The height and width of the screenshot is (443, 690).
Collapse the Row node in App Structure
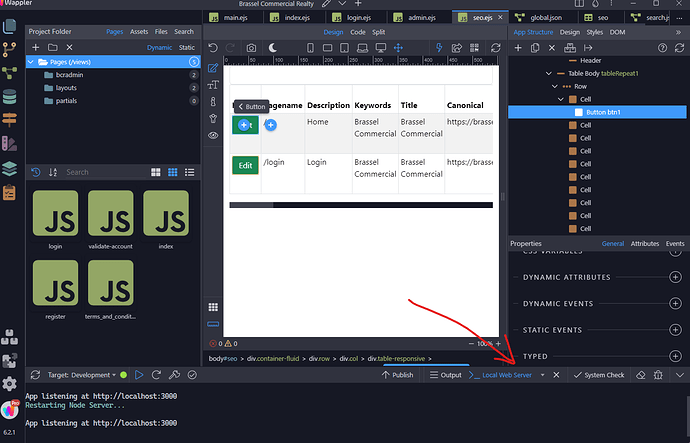555,86
